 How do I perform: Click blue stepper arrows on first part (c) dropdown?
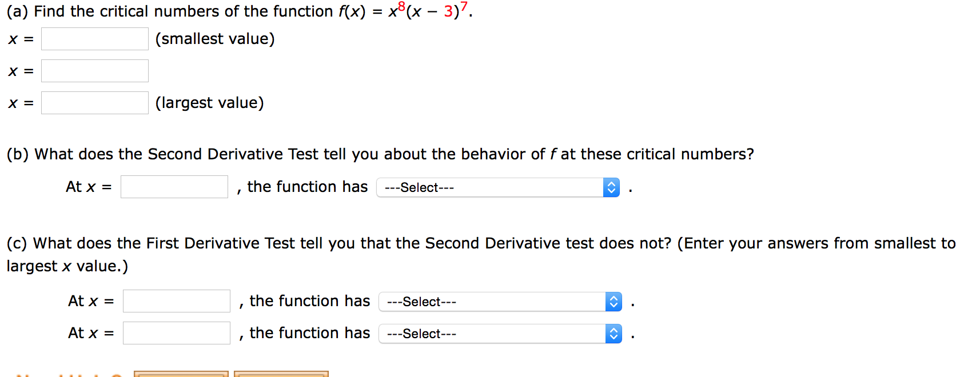(613, 302)
